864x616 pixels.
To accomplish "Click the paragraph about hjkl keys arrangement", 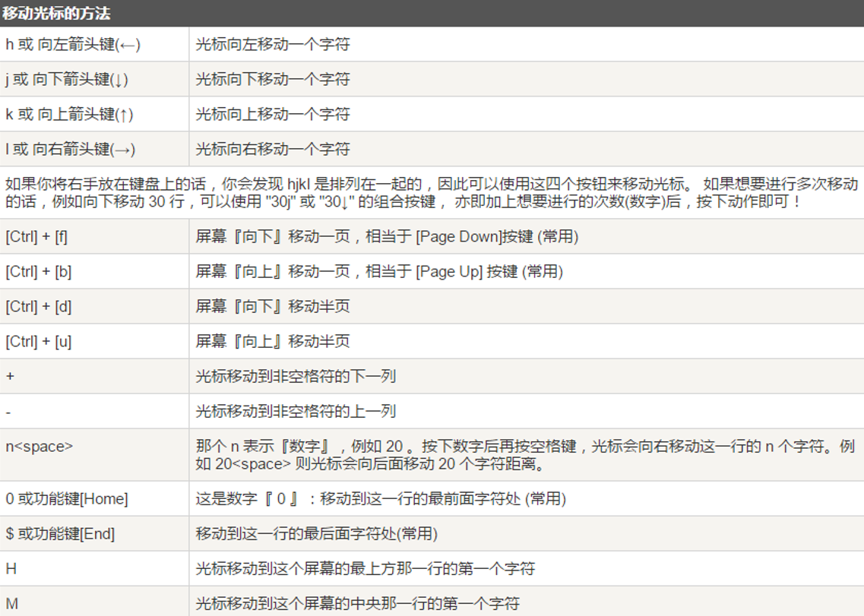I will [432, 192].
